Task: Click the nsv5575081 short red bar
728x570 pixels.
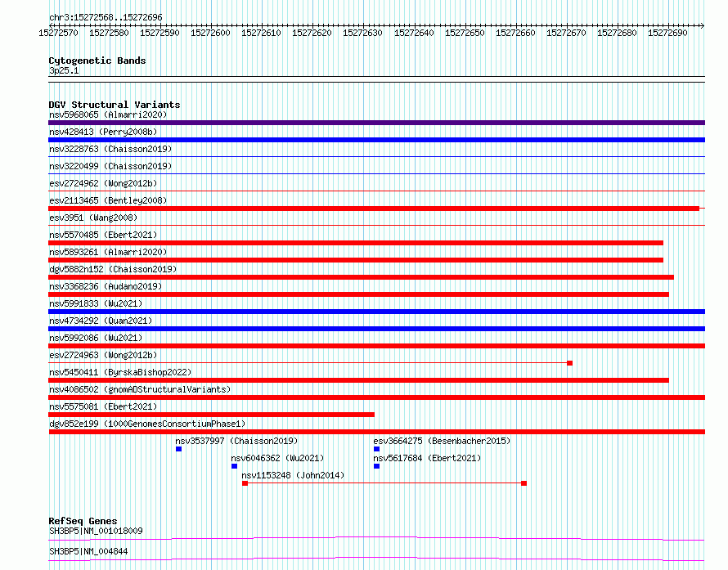Action: (x=211, y=415)
